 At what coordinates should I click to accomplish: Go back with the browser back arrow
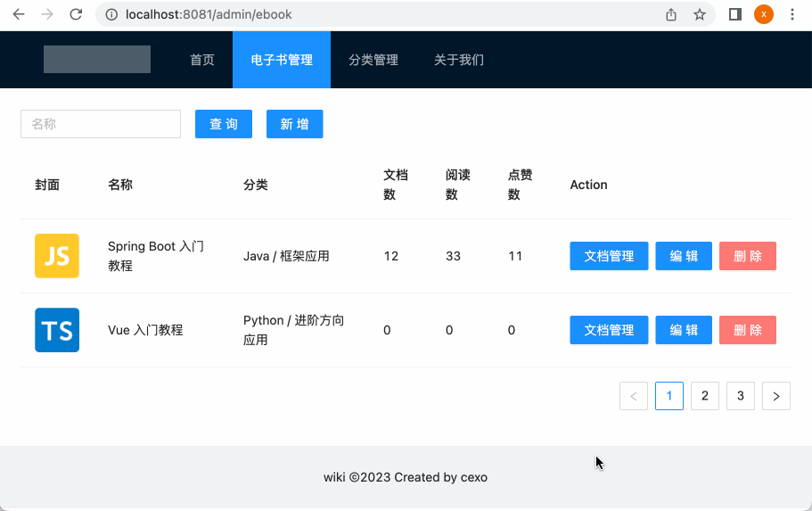pos(19,14)
